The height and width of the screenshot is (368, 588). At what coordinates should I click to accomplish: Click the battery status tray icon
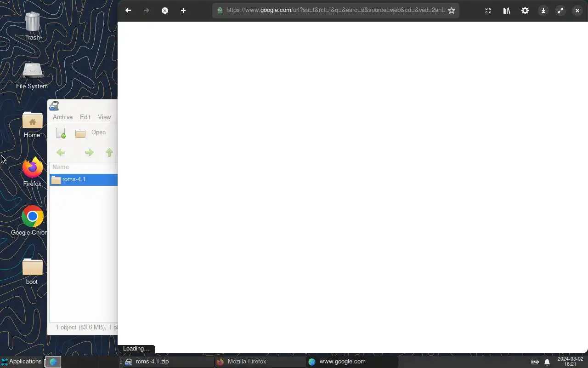pos(535,362)
